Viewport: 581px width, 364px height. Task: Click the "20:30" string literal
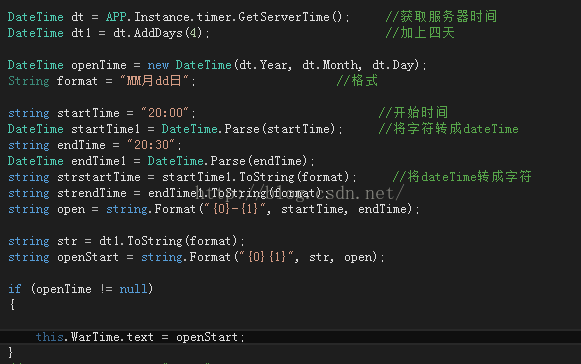[151, 145]
